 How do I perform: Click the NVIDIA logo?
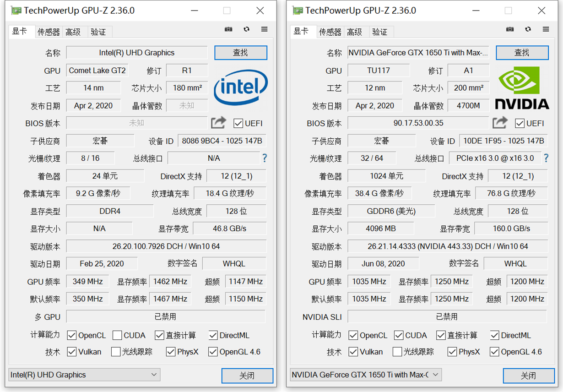coord(522,88)
